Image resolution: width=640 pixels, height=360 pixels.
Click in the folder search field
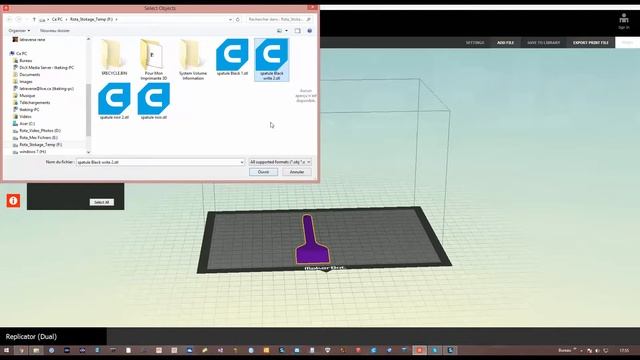pyautogui.click(x=280, y=19)
